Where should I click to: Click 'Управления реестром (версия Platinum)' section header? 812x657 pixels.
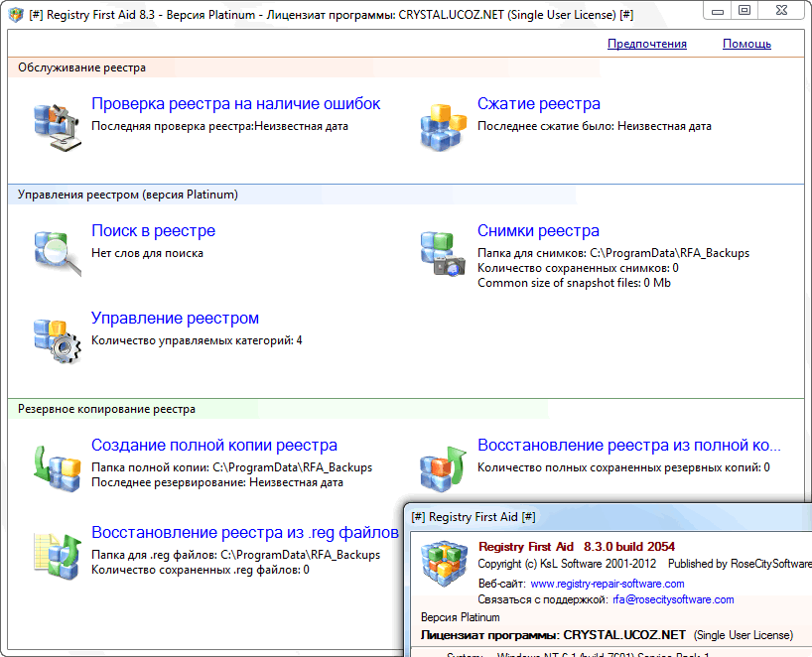(x=128, y=195)
